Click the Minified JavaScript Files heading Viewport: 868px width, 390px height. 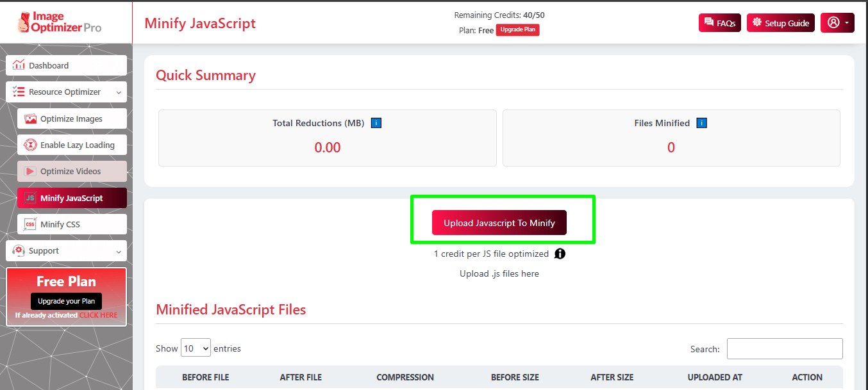pos(231,309)
